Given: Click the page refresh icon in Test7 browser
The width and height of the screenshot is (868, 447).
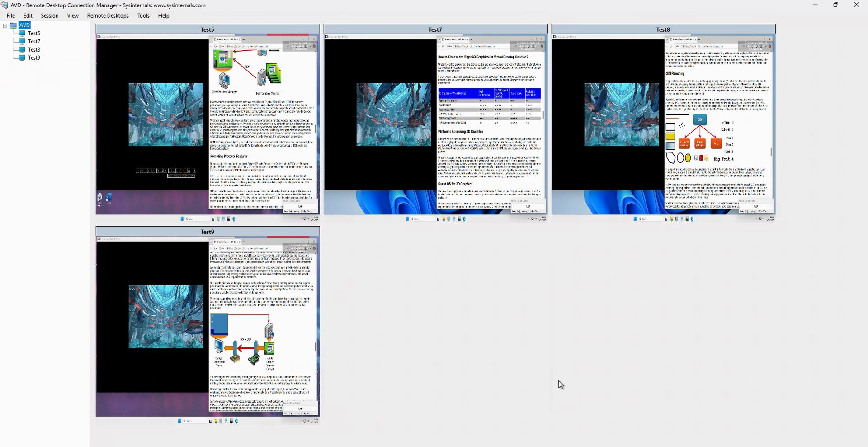Looking at the screenshot, I should [x=443, y=46].
